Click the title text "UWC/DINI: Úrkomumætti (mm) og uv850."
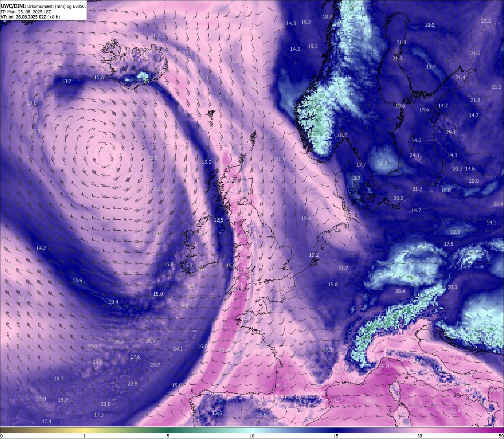The height and width of the screenshot is (439, 504). click(43, 6)
